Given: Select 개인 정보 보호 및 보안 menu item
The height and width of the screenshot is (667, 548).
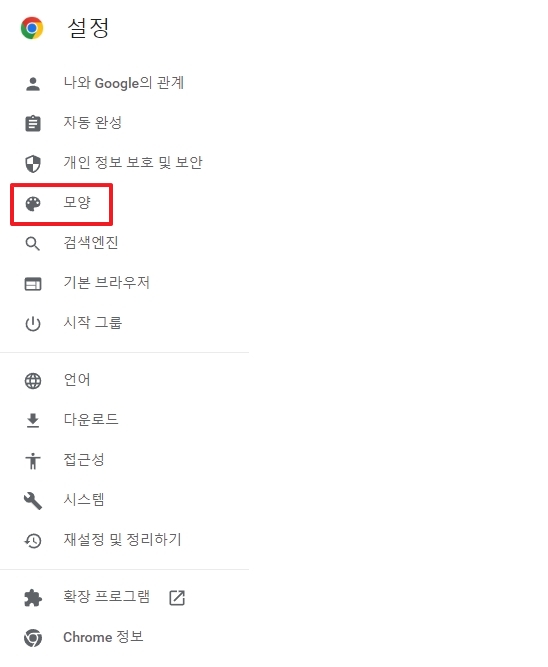Looking at the screenshot, I should coord(133,162).
